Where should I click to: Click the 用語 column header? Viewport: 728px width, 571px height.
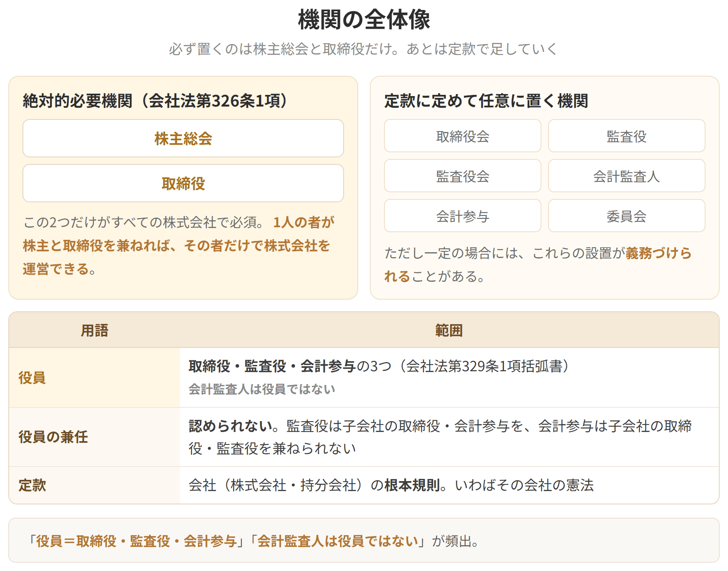[x=95, y=330]
